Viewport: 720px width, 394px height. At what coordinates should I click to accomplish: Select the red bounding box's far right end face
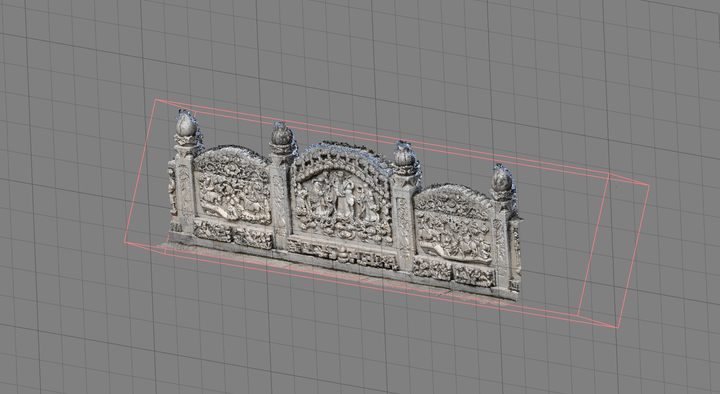613,251
